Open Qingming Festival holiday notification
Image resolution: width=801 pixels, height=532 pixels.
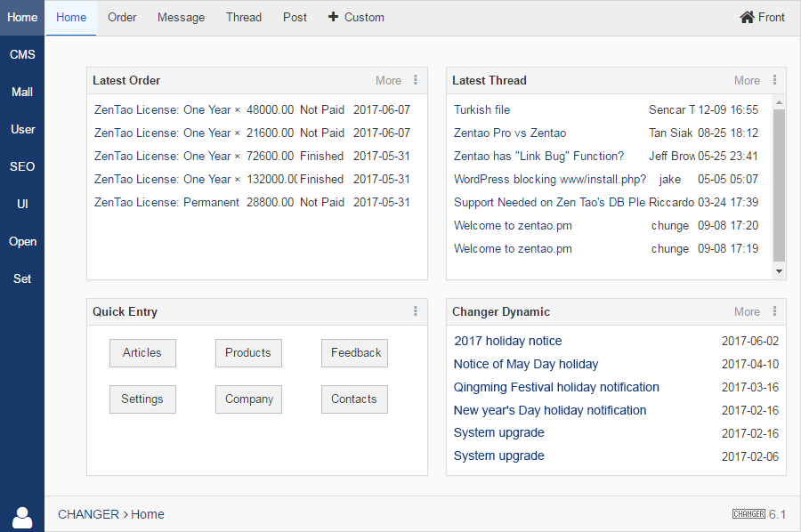556,387
